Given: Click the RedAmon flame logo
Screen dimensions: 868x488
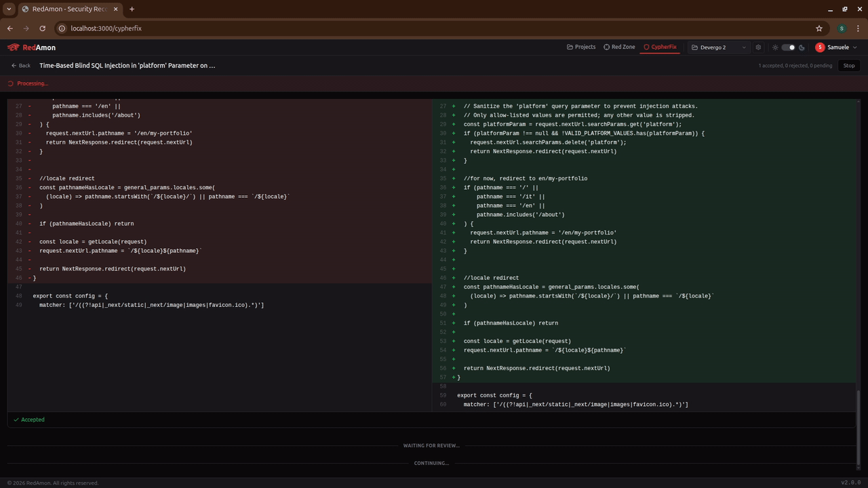Looking at the screenshot, I should (12, 47).
